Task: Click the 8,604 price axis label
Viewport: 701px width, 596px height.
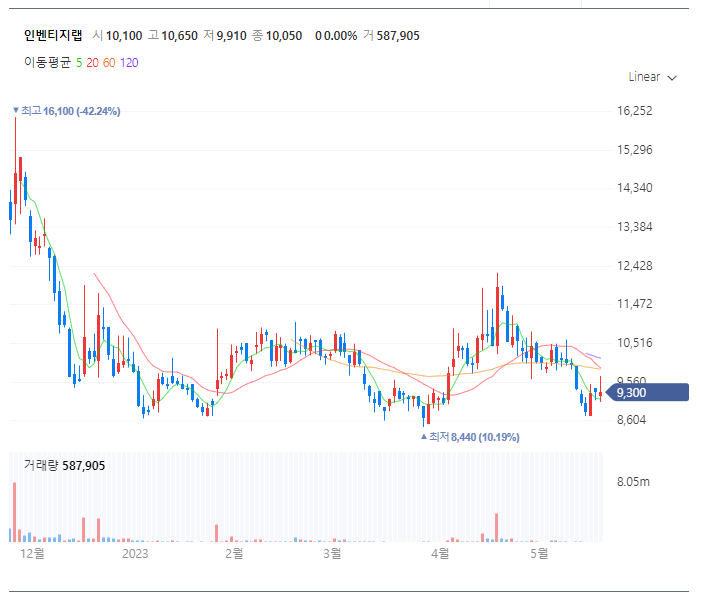Action: point(632,420)
